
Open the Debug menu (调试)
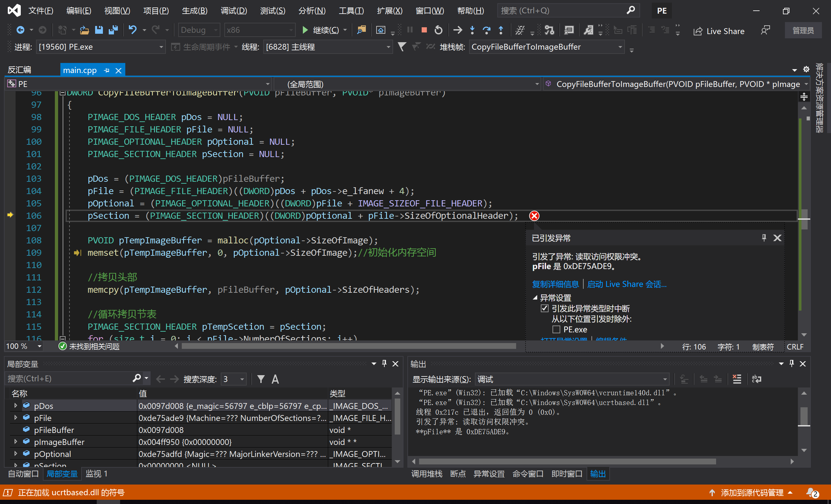233,11
